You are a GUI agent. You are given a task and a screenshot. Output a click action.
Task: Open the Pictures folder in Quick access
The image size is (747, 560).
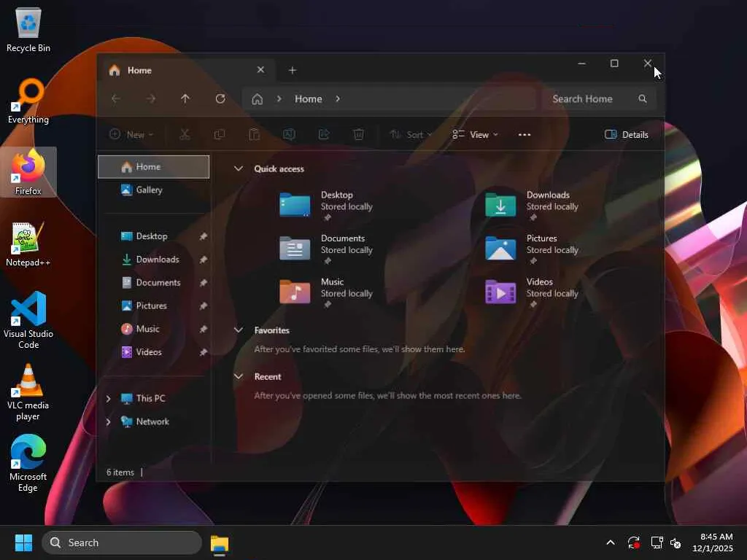coord(532,249)
